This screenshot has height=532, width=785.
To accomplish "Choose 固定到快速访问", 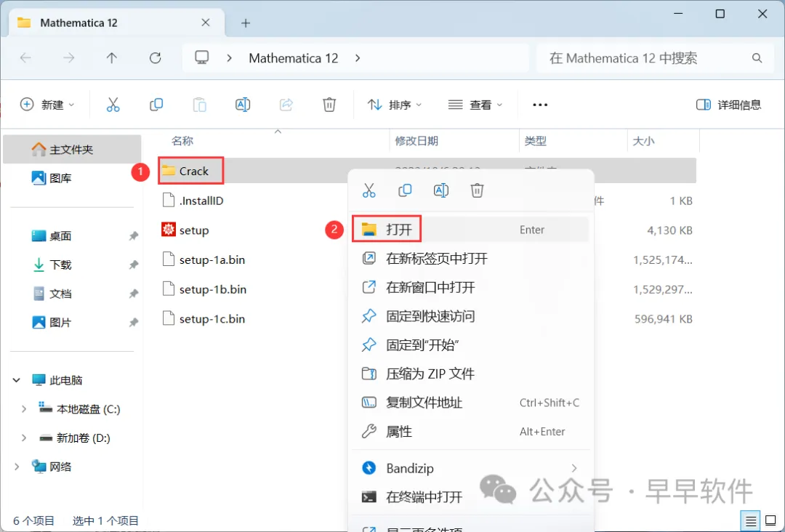I will pos(470,316).
